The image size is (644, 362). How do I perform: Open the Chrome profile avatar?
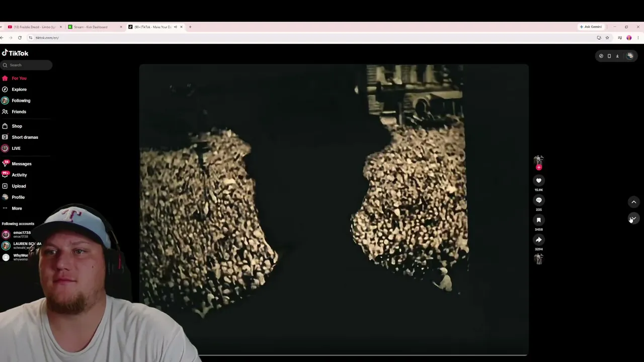[x=629, y=38]
